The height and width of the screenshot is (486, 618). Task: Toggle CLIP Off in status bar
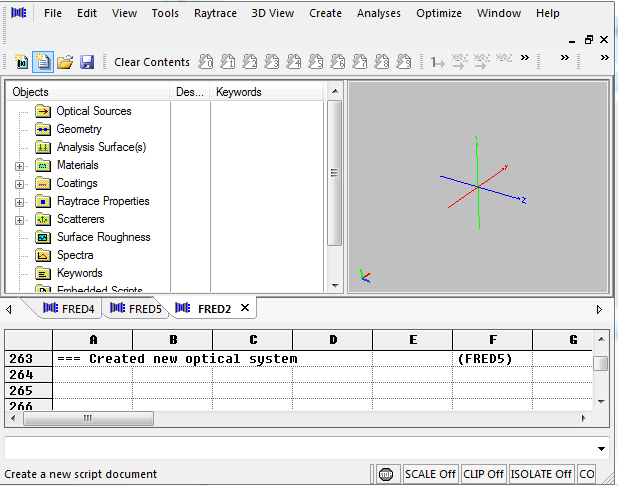coord(482,474)
